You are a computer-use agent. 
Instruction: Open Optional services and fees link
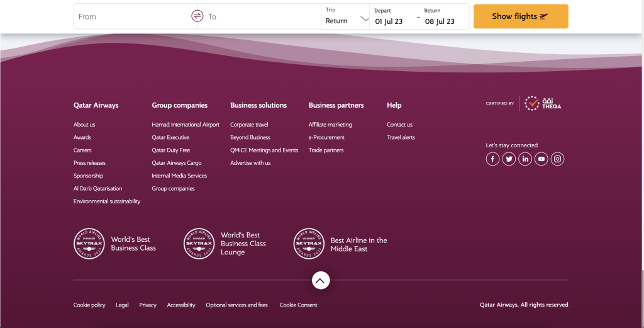(x=236, y=305)
